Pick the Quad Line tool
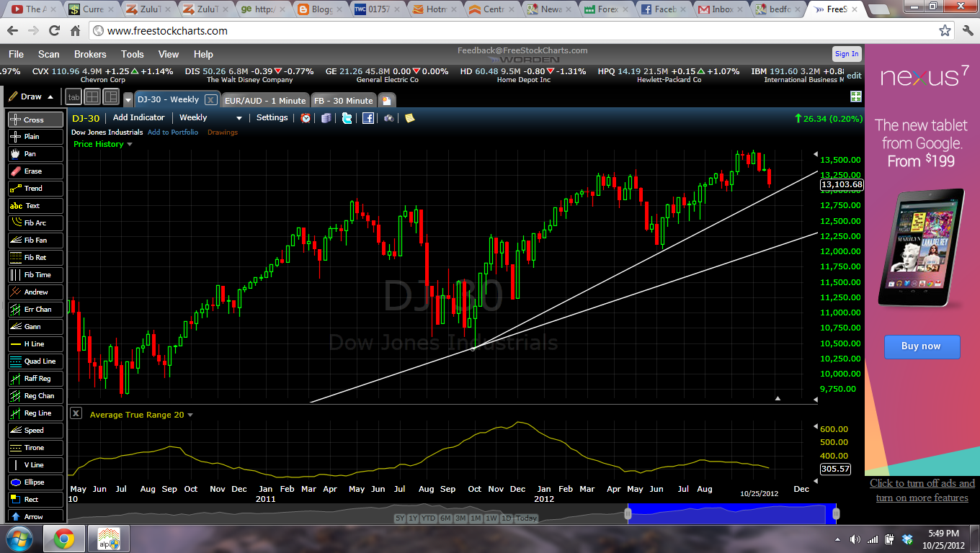This screenshot has height=553, width=980. (35, 361)
